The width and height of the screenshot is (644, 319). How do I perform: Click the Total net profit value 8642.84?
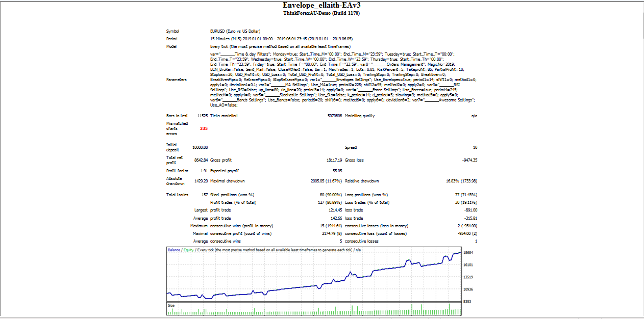click(200, 160)
